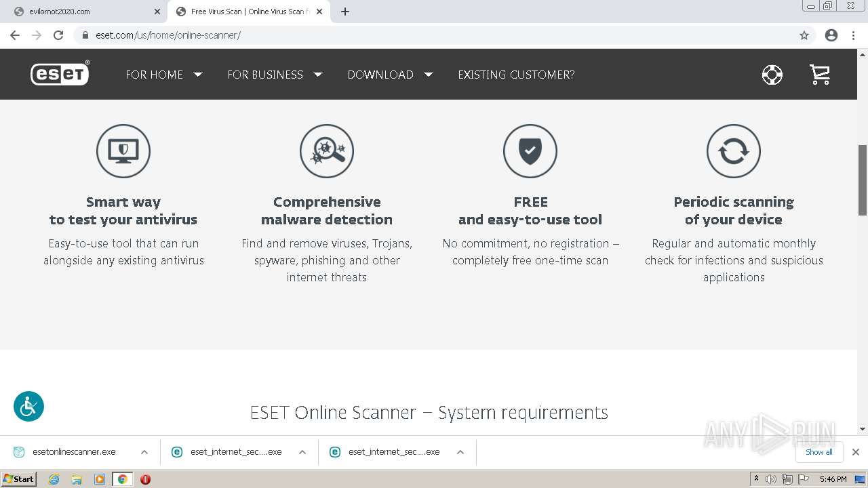Open the media player taskbar icon

pyautogui.click(x=100, y=479)
